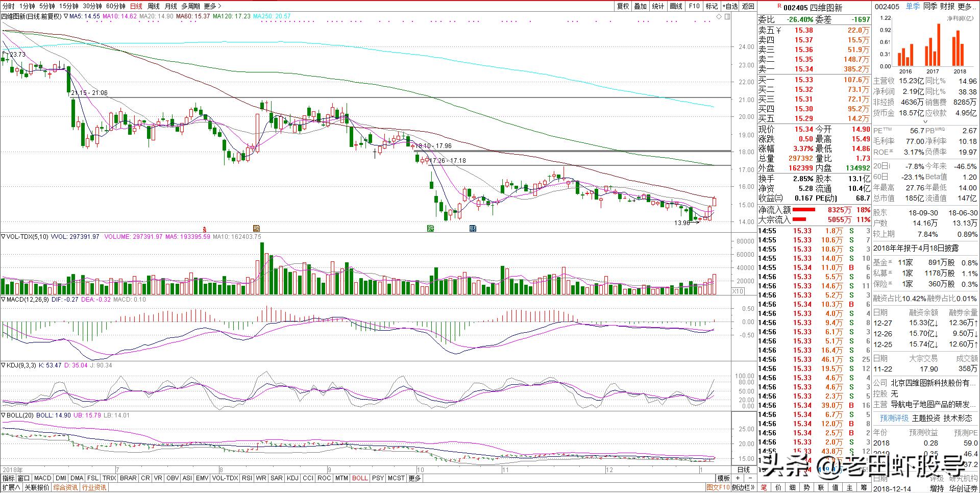The height and width of the screenshot is (493, 980).
Task: Open the 笔 tick-detail side tab
Action: click(x=764, y=488)
